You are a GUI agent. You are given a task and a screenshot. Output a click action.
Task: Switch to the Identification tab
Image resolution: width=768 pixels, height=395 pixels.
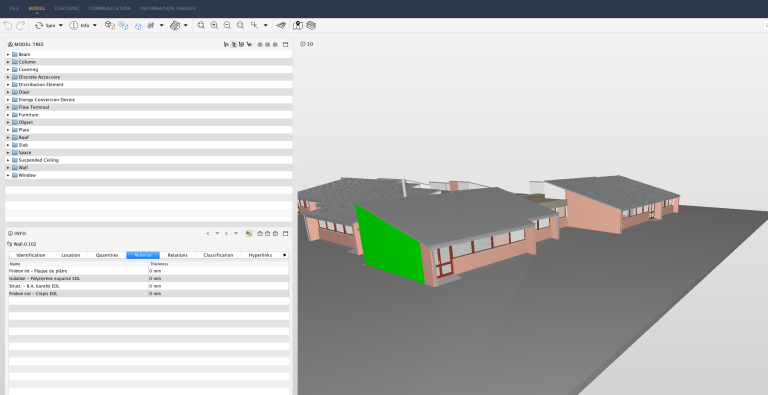tap(31, 255)
